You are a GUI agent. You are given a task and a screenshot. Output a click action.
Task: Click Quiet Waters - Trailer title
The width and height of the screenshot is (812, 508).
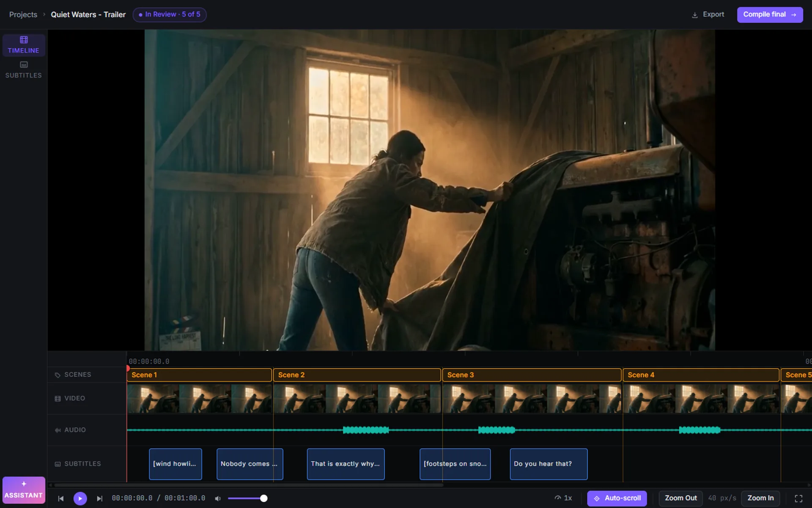88,14
